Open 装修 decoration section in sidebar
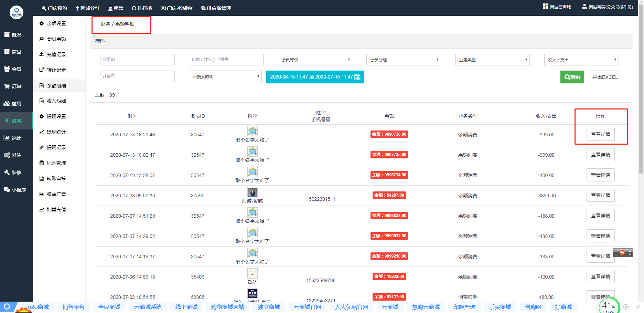Viewport: 644px width, 313px height. coord(13,173)
